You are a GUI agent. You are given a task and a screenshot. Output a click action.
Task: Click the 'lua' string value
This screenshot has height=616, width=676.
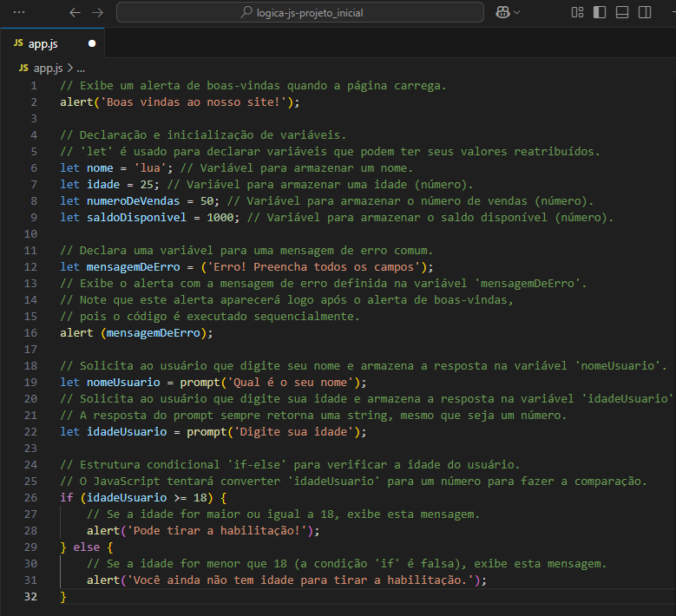tap(150, 168)
